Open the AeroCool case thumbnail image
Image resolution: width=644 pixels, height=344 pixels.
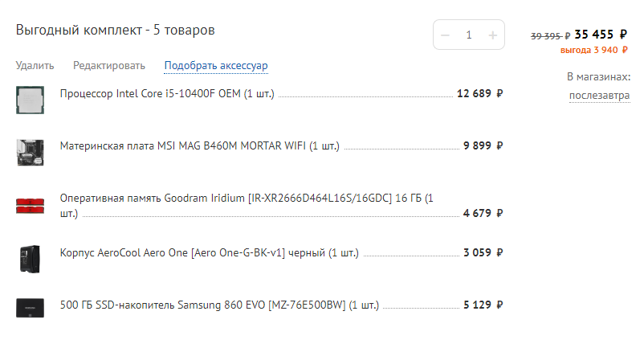(30, 259)
